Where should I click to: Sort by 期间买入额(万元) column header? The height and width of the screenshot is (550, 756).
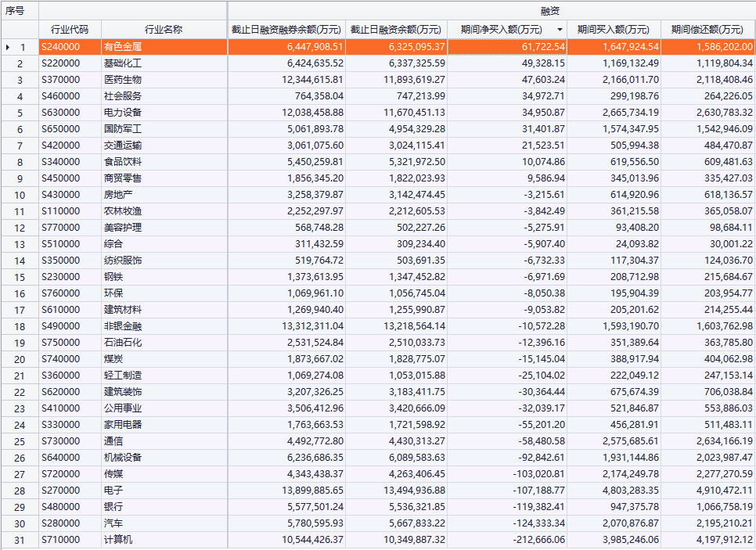coord(614,30)
